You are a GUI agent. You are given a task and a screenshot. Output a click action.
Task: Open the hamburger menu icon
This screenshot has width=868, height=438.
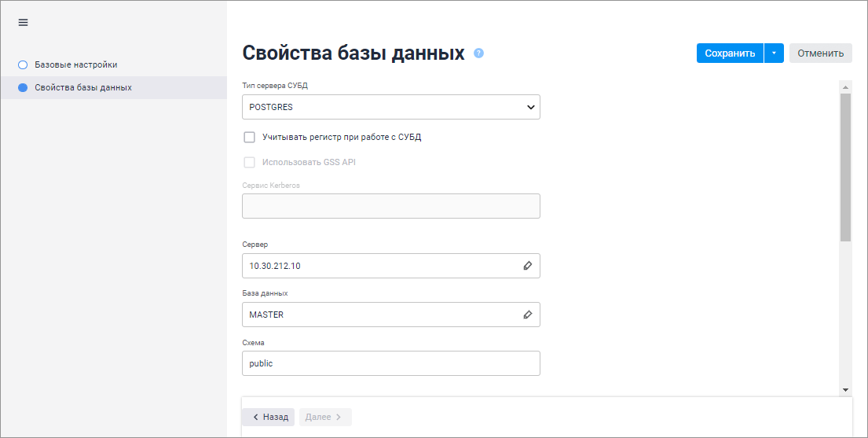tap(23, 23)
